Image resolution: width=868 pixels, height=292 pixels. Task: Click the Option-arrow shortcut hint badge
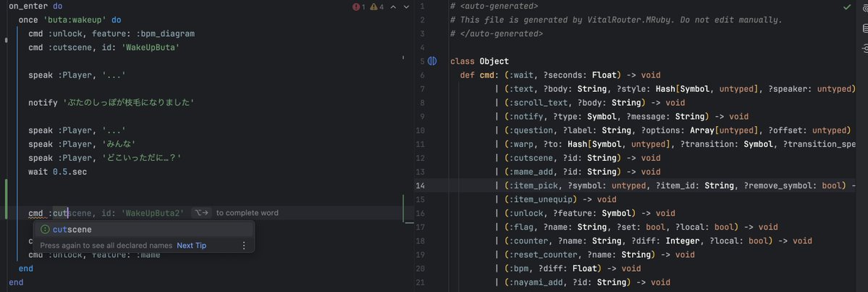(201, 213)
